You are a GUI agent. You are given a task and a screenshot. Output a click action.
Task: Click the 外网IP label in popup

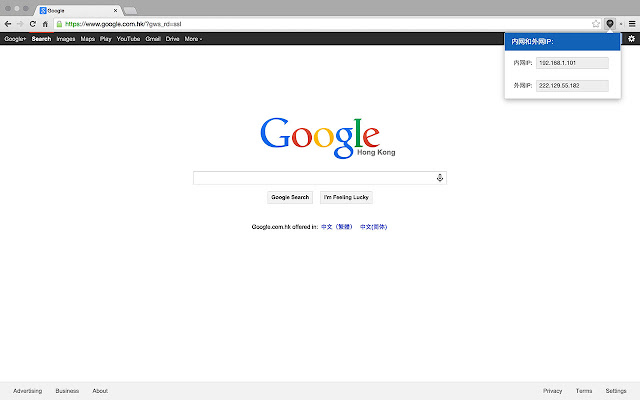pyautogui.click(x=523, y=86)
